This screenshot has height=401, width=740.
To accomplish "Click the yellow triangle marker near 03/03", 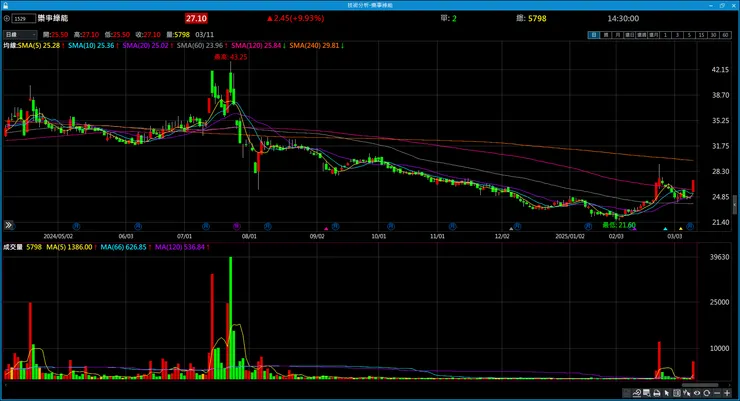I will click(681, 229).
